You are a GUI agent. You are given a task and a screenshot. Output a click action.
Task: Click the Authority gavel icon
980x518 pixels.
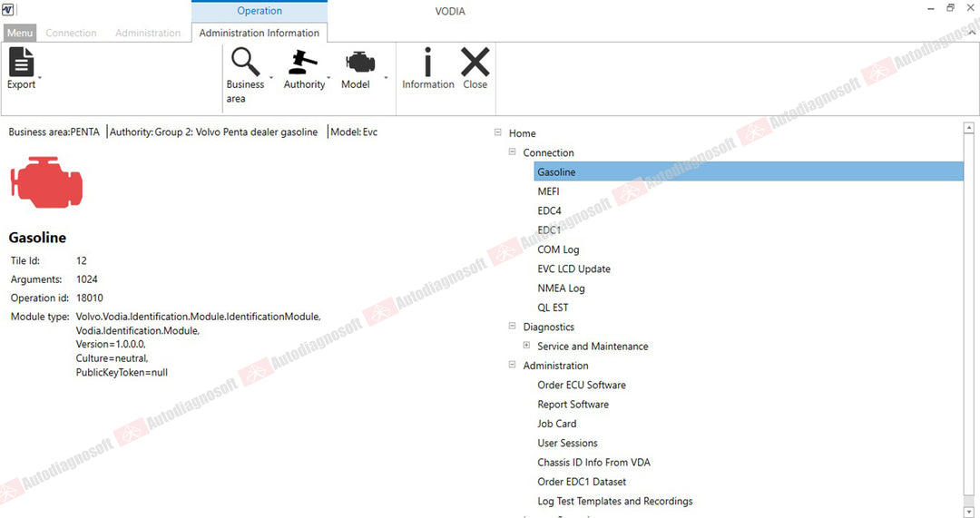pos(302,62)
